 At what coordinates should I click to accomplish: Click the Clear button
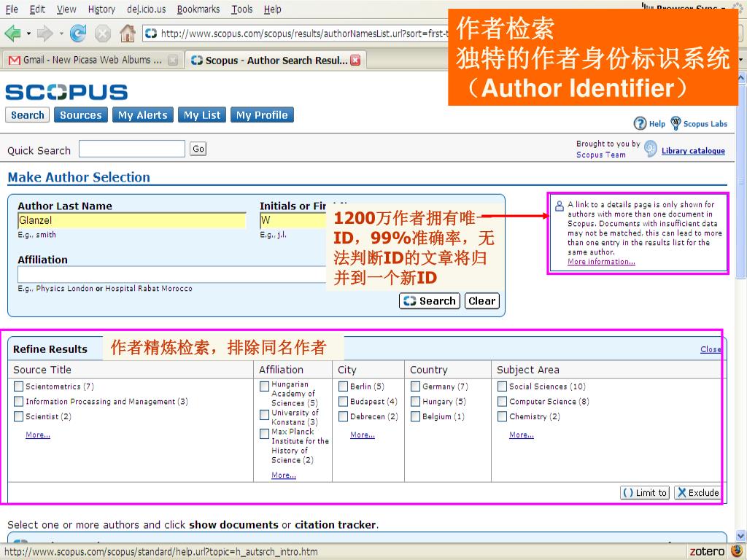481,301
